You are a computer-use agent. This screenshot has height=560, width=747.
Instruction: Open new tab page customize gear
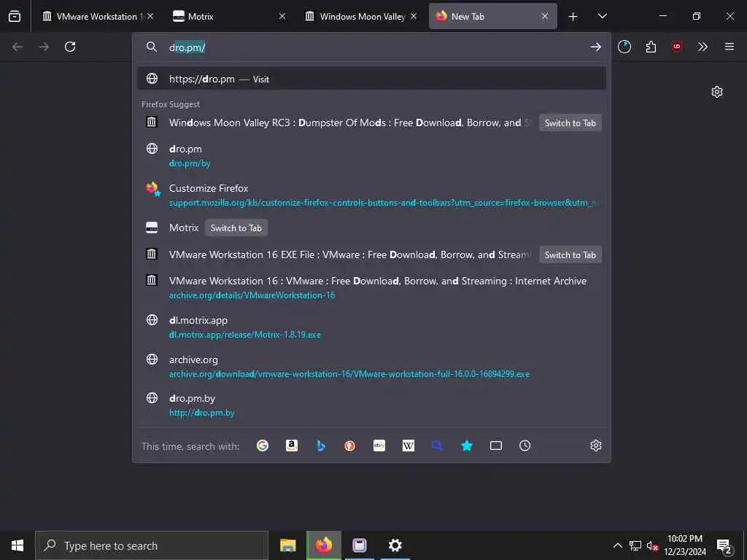(717, 92)
